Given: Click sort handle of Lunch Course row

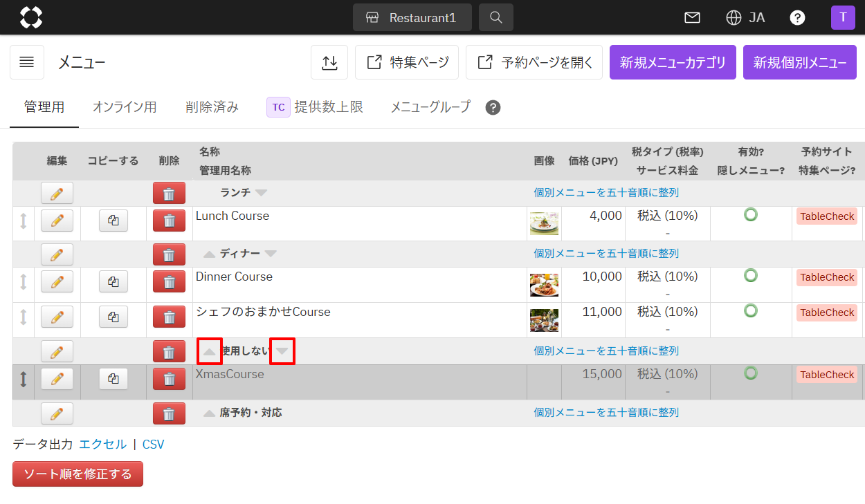Looking at the screenshot, I should 24,221.
